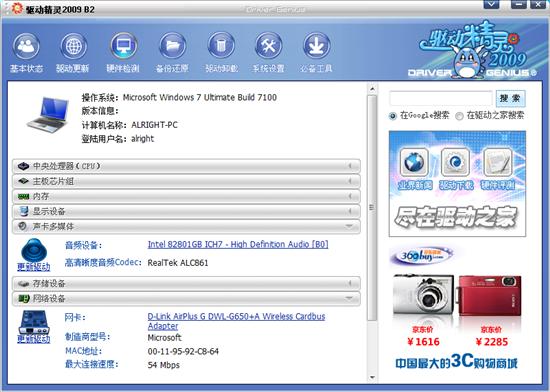Click the title bar dropdown menu arrow
Image resolution: width=550 pixels, height=392 pixels.
(x=491, y=4)
